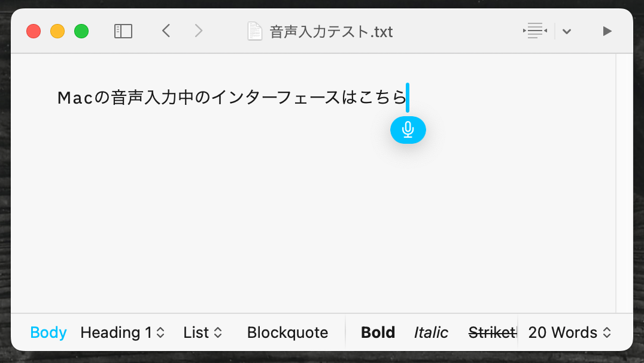Apply the Blockquote style
The width and height of the screenshot is (644, 363).
click(x=287, y=332)
